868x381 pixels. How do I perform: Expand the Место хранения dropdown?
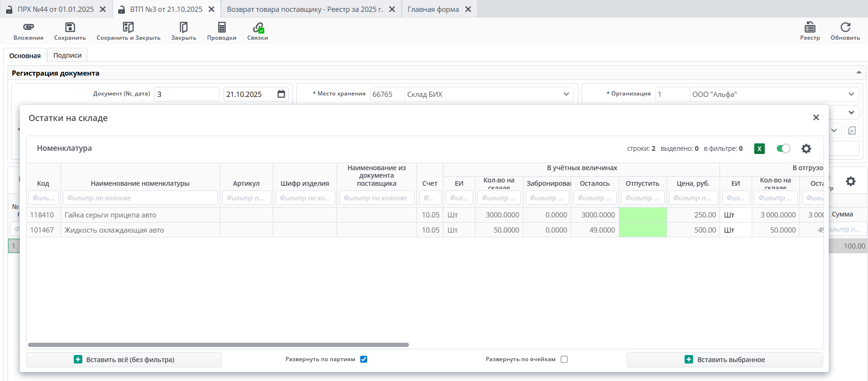[566, 94]
